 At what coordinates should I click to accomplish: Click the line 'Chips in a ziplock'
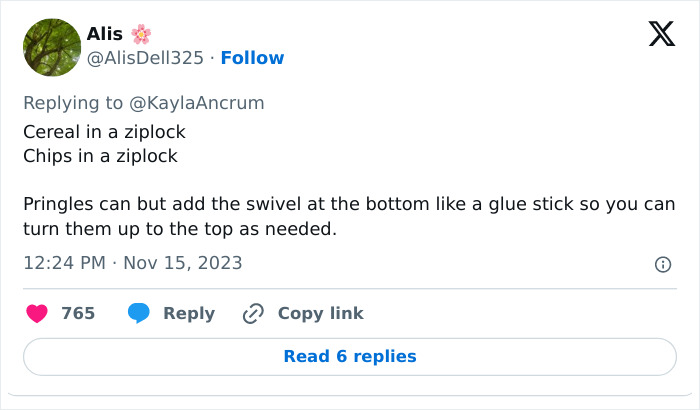tap(100, 155)
